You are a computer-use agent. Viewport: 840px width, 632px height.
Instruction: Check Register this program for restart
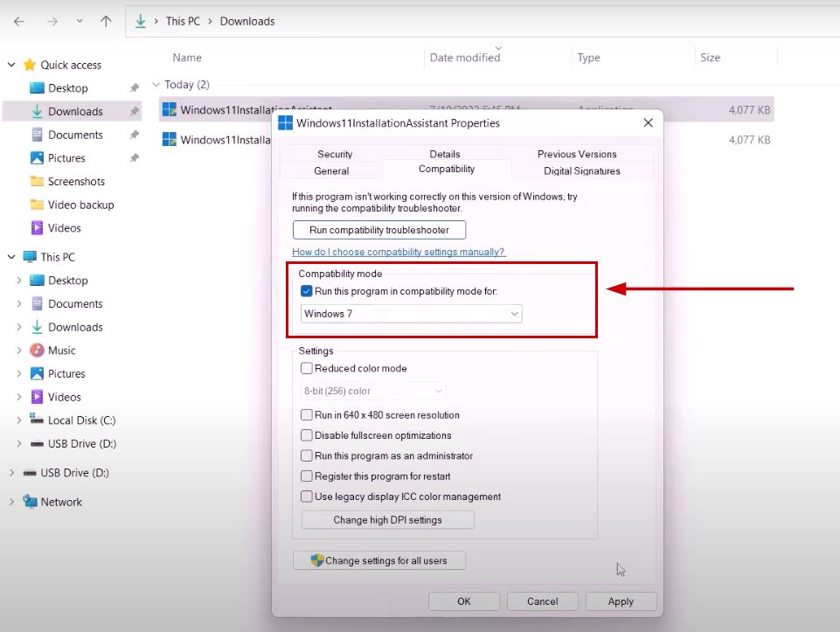307,476
